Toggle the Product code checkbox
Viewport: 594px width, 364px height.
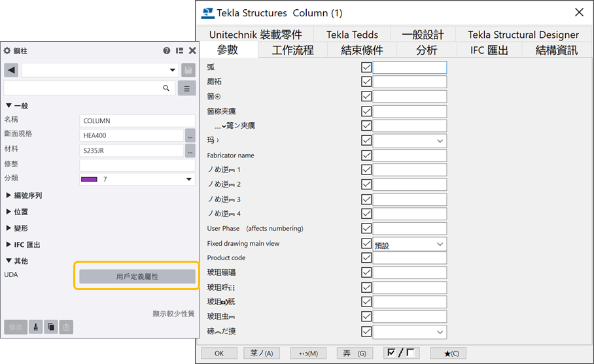coord(366,257)
